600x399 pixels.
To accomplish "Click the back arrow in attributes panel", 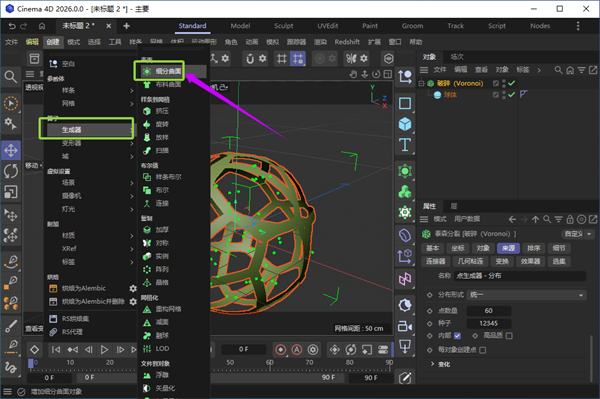I will [x=512, y=219].
